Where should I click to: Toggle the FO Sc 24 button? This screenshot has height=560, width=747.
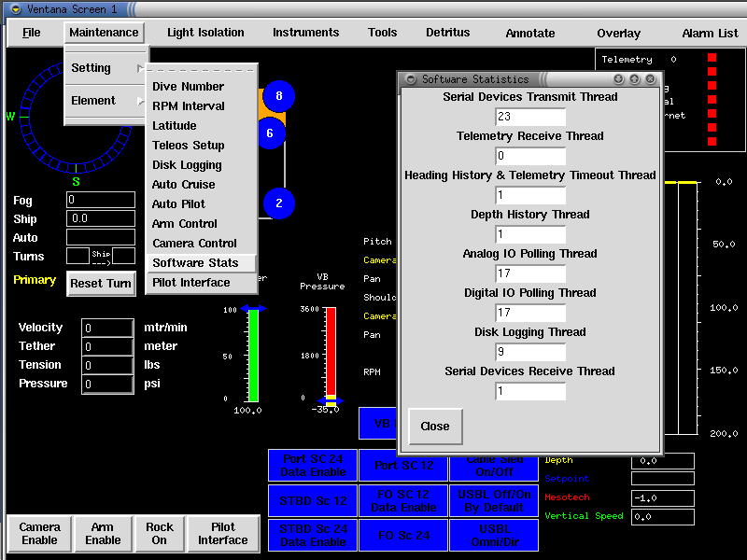point(403,535)
